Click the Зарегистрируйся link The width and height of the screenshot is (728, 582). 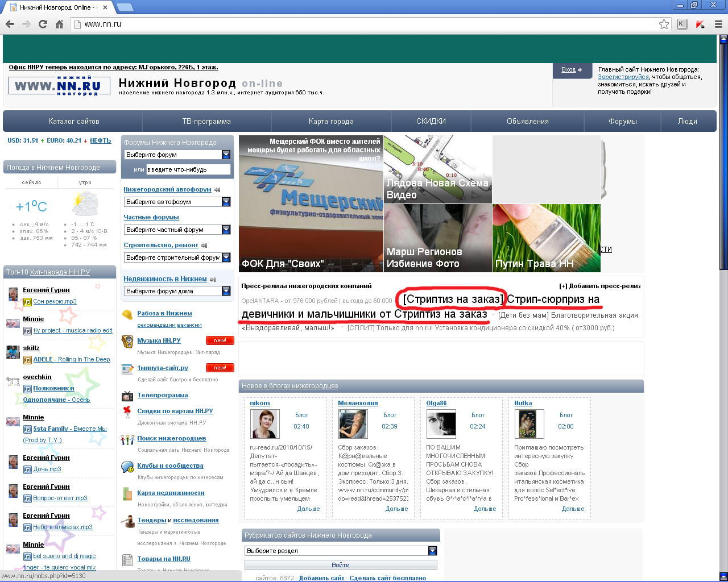coord(623,77)
